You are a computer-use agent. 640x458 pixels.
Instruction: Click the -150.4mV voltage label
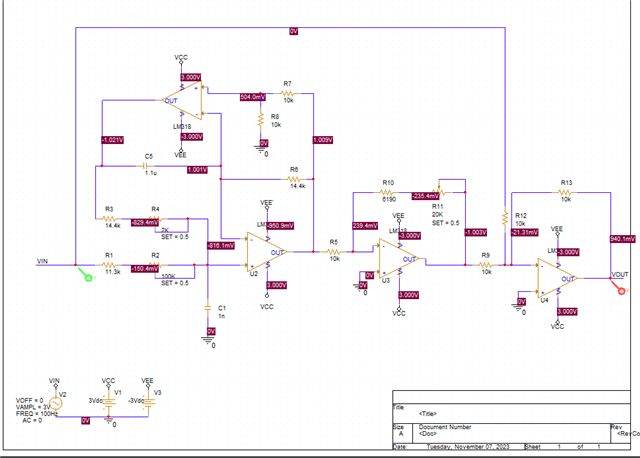(x=145, y=269)
